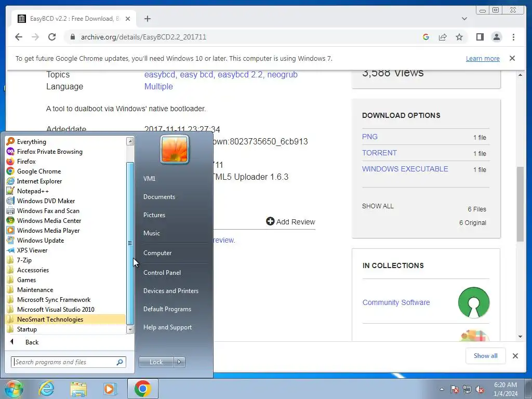The height and width of the screenshot is (399, 532).
Task: Open a new Chrome tab
Action: pos(147,19)
